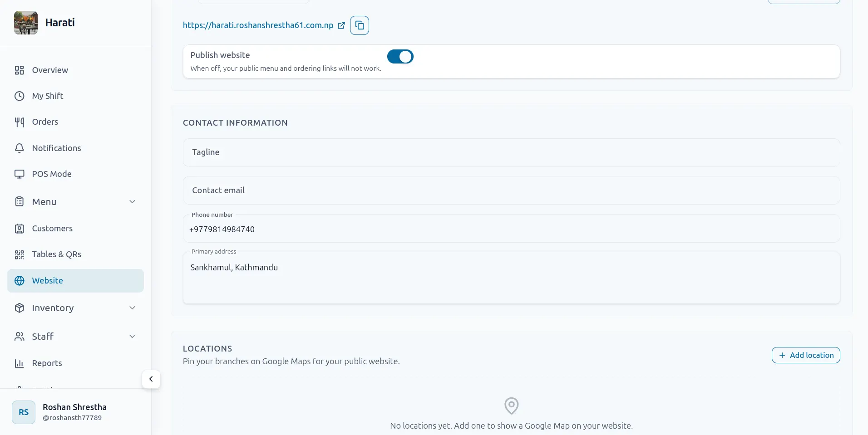Click the Staff people icon
The height and width of the screenshot is (435, 868).
pyautogui.click(x=19, y=337)
